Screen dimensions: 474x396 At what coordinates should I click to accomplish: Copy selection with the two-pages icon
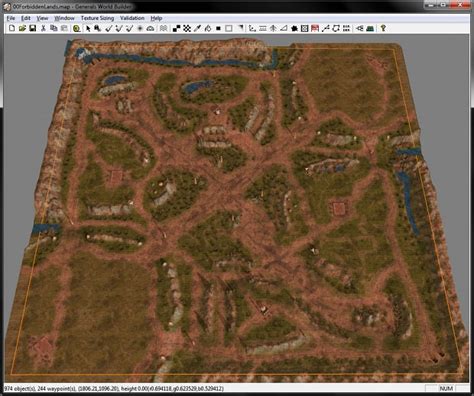53,29
